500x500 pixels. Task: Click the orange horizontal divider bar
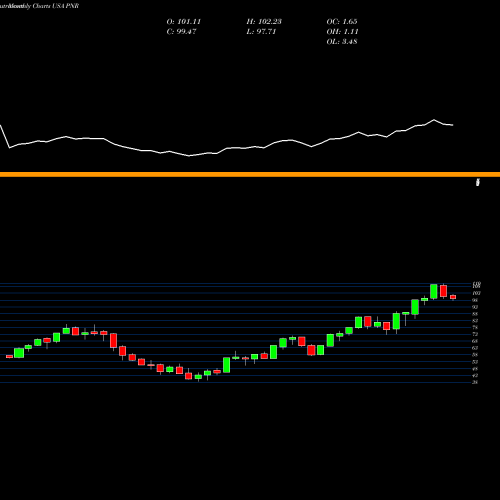pos(250,174)
